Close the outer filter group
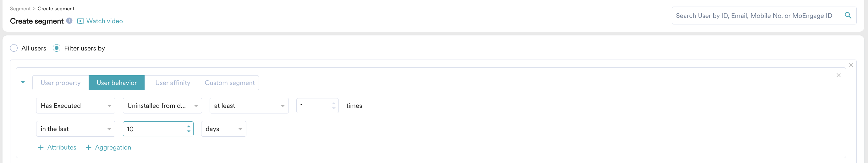868x163 pixels. [851, 65]
